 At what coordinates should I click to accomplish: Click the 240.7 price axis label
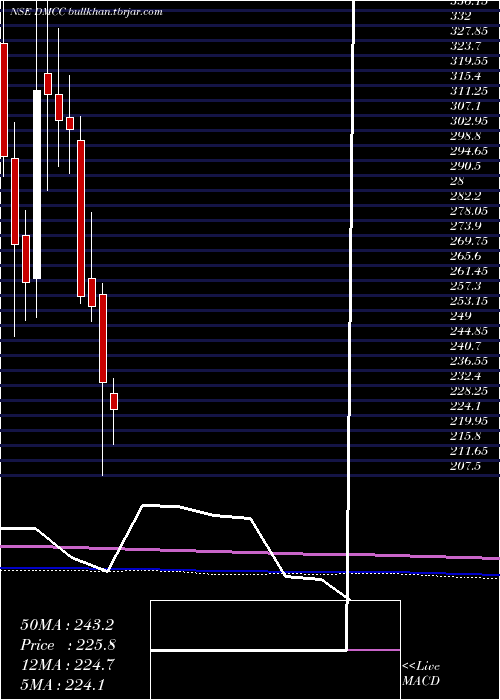(x=465, y=346)
